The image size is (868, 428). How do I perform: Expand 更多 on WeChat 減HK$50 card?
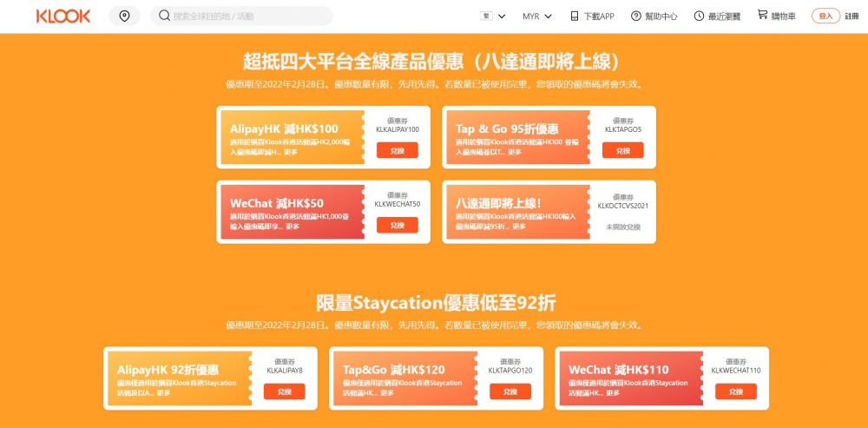[x=293, y=227]
